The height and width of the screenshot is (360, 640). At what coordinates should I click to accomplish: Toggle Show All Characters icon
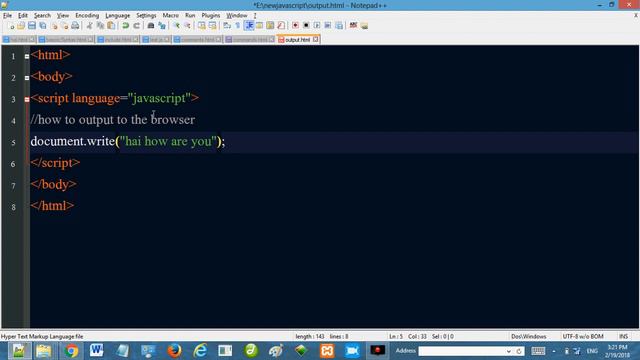(x=238, y=26)
